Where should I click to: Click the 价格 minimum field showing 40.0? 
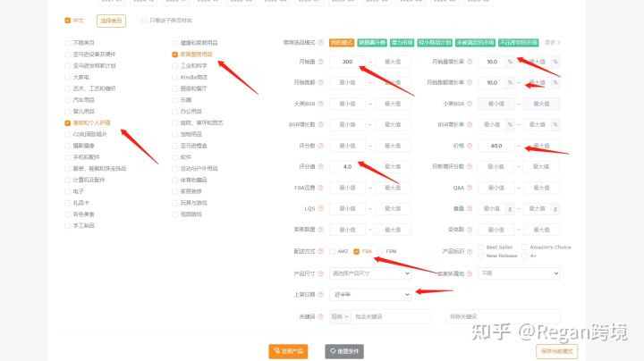(x=496, y=146)
